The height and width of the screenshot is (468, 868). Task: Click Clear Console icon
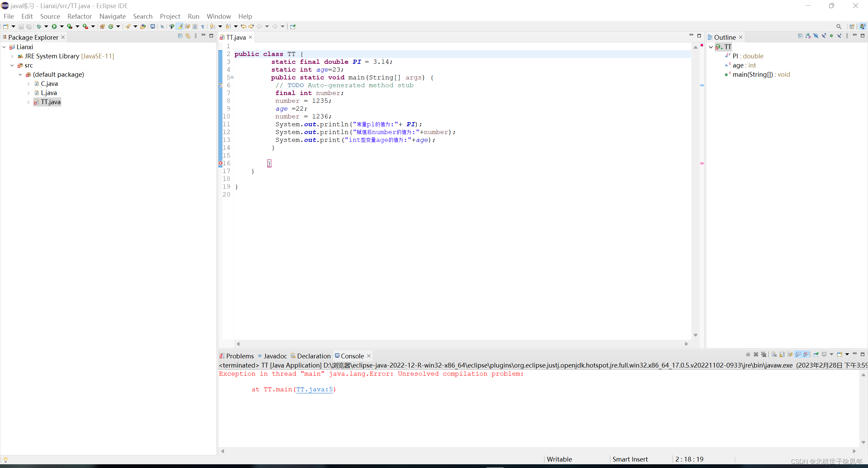pyautogui.click(x=774, y=354)
